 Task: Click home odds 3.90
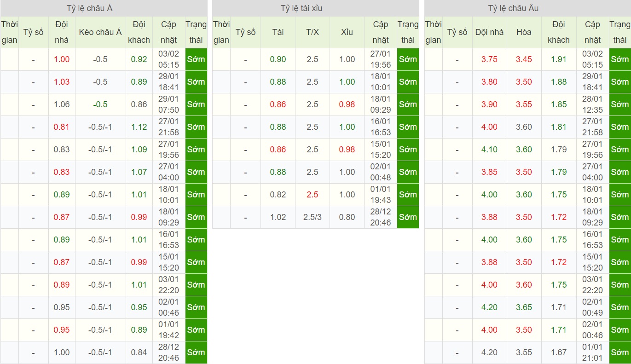(489, 104)
